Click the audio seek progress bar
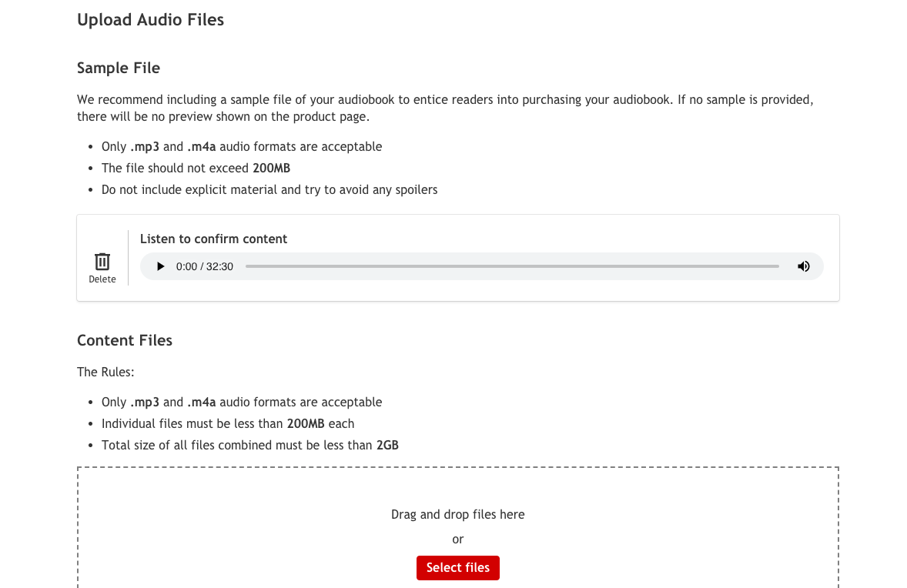The image size is (907, 588). pos(512,266)
